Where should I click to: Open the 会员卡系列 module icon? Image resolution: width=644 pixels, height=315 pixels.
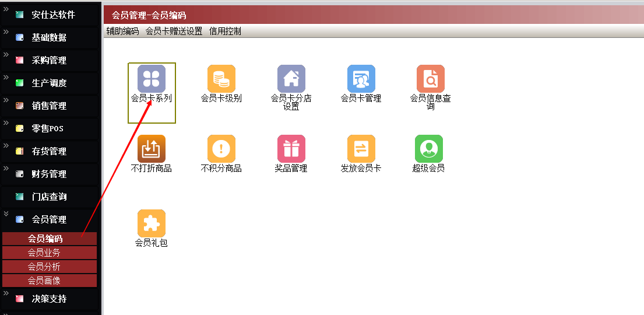click(x=151, y=79)
